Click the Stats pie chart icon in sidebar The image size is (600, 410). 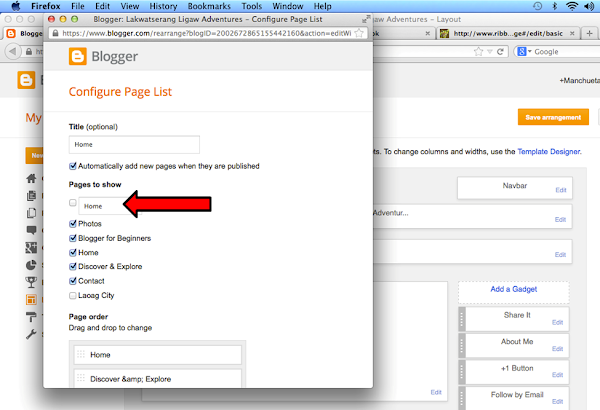(x=31, y=265)
